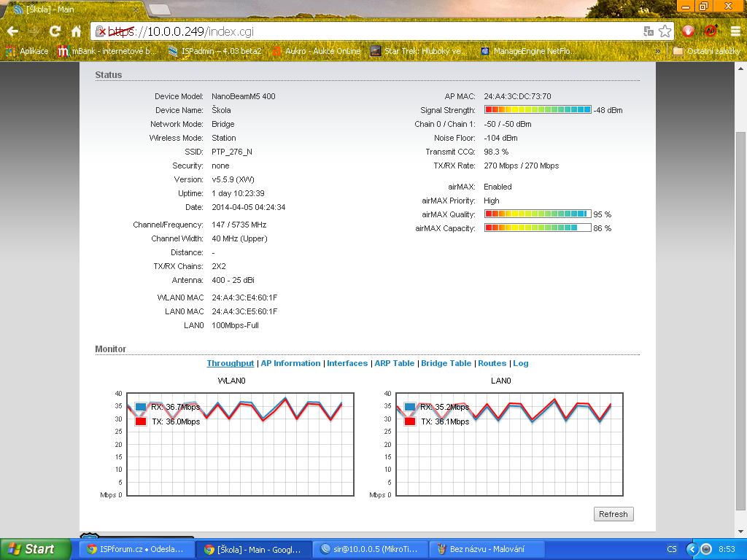This screenshot has width=747, height=560.
Task: Click the device model NanoBeamM5 400 text
Action: click(244, 96)
